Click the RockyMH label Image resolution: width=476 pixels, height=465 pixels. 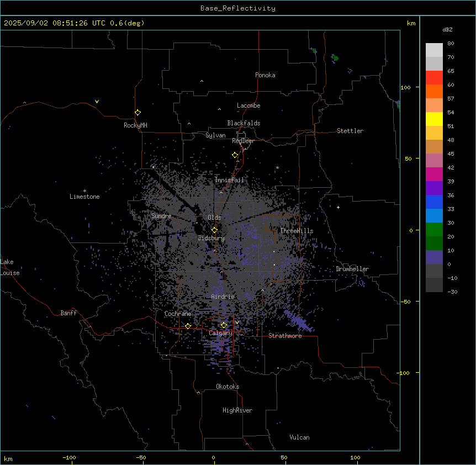(x=135, y=125)
